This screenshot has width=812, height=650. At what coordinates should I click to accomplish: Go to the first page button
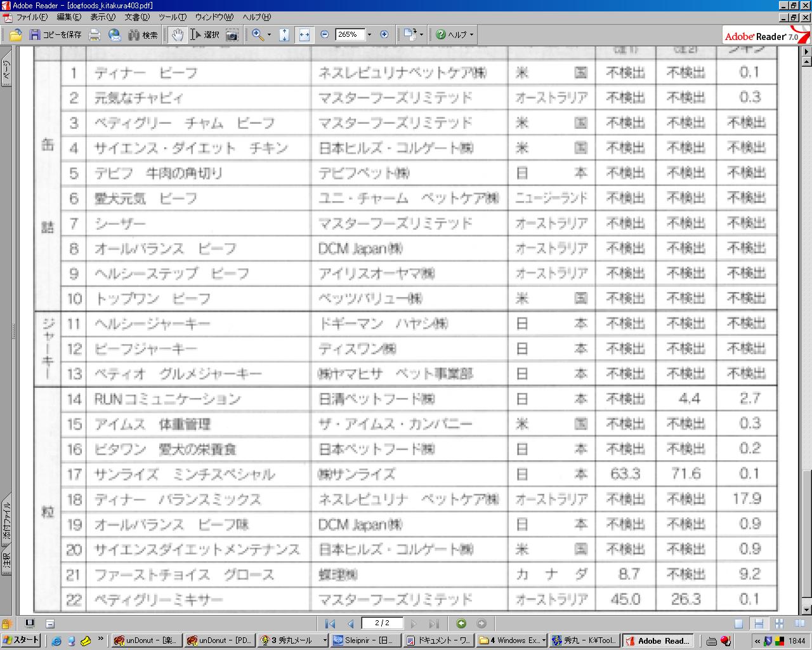(330, 623)
